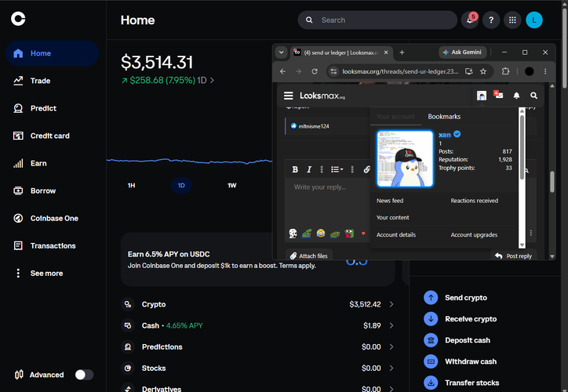Click the penguin profile avatar
The height and width of the screenshot is (392, 568).
point(405,158)
